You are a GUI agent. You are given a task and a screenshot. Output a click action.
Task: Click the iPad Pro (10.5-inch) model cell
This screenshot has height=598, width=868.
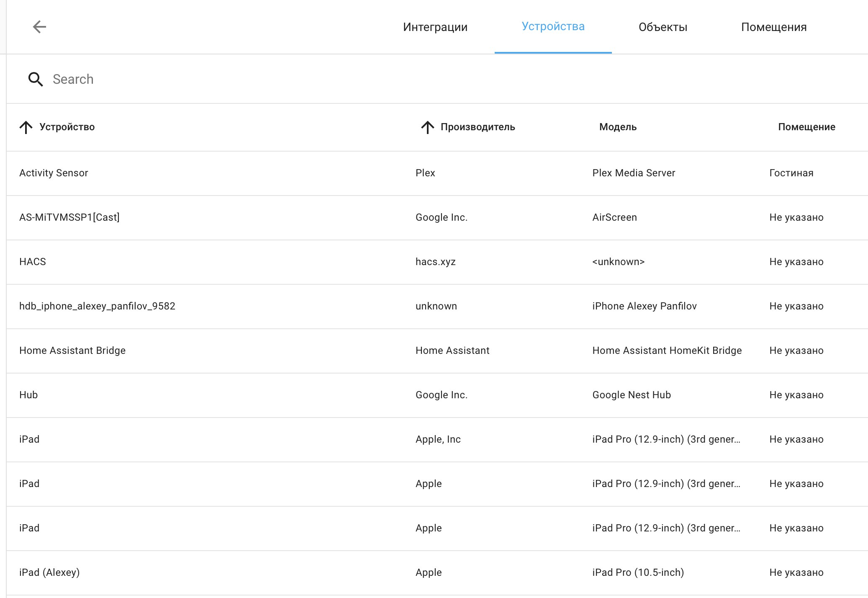point(638,572)
